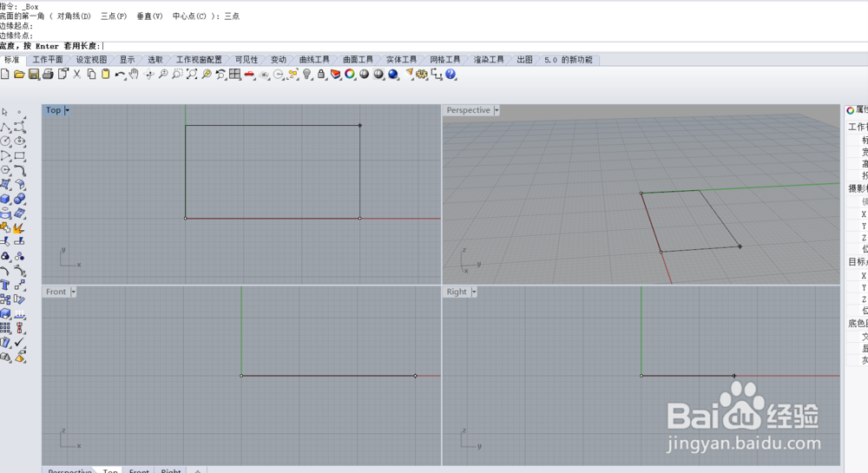This screenshot has height=473, width=868.
Task: Switch to the 5.0 的新功能 tab
Action: coord(568,60)
